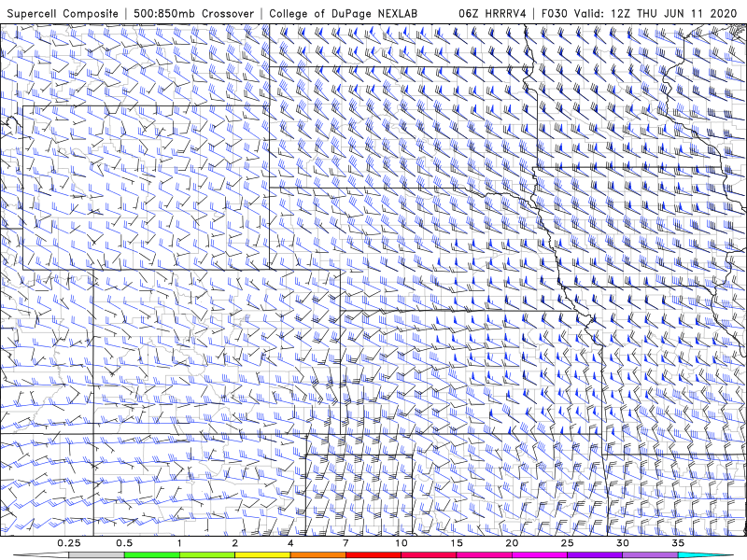Click the legend value 2

(235, 543)
